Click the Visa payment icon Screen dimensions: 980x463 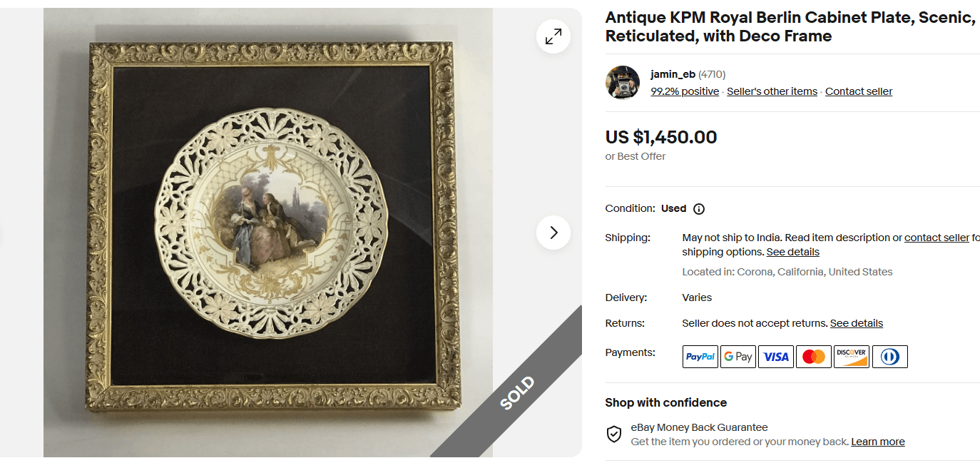coord(775,356)
